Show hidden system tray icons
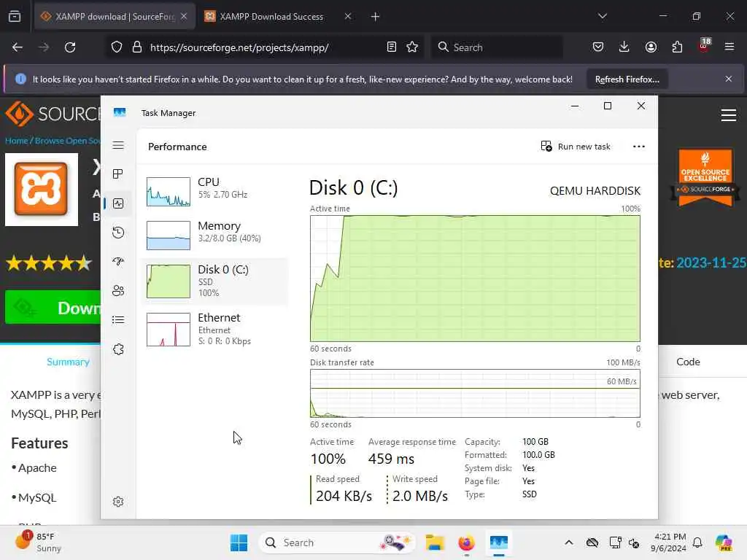 569,542
